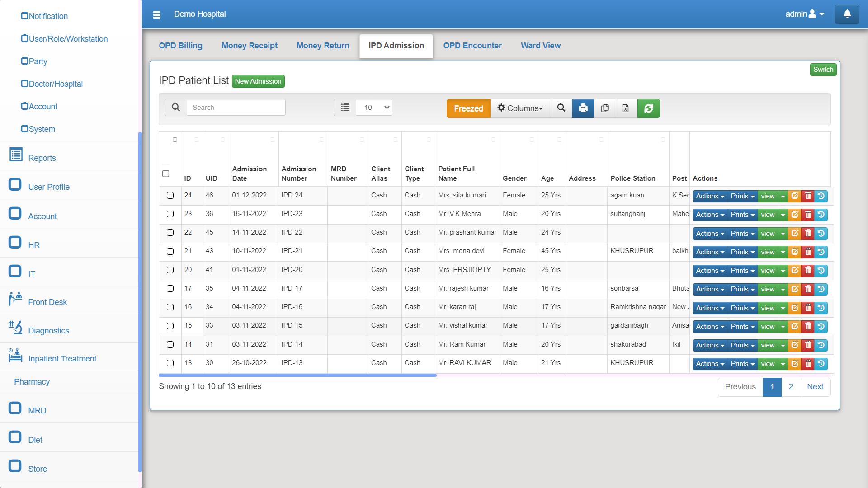Image resolution: width=868 pixels, height=488 pixels.
Task: Change page size using the 10 dropdown
Action: point(374,108)
